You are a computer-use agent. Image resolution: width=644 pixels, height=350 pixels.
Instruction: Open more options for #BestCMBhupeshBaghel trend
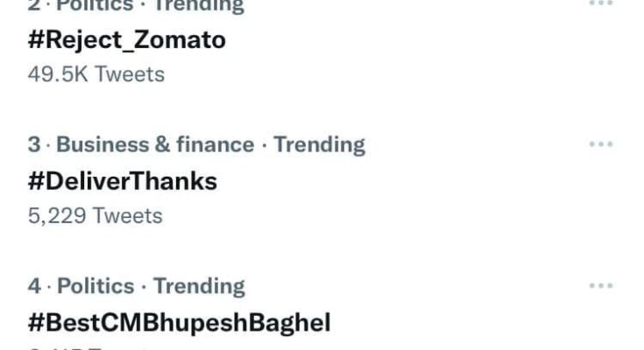click(600, 286)
